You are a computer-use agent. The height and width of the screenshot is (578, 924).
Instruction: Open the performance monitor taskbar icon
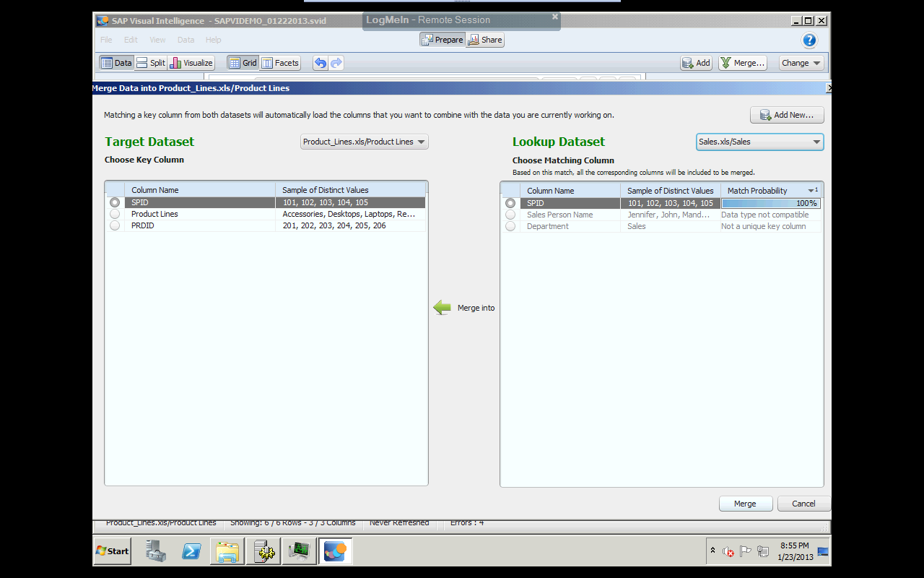click(299, 551)
